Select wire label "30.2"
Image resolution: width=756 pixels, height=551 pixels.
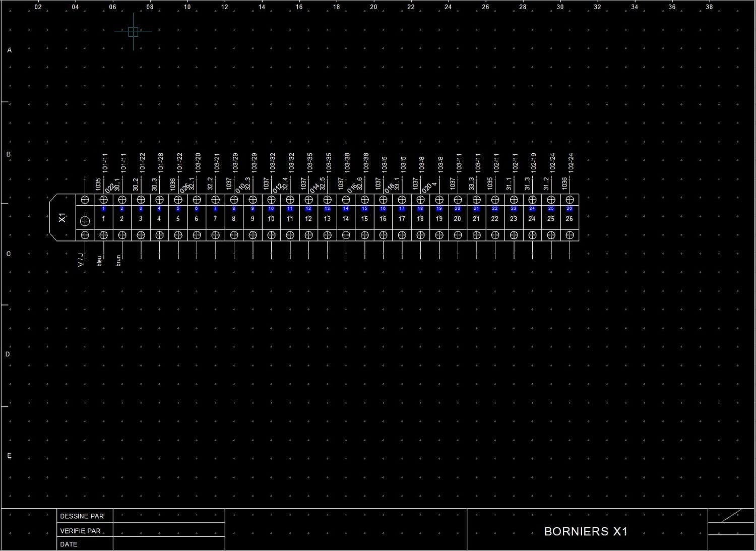point(136,184)
